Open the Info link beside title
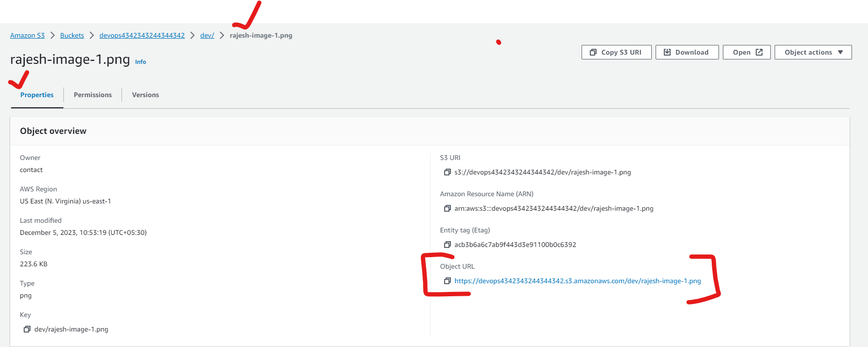 [x=140, y=62]
